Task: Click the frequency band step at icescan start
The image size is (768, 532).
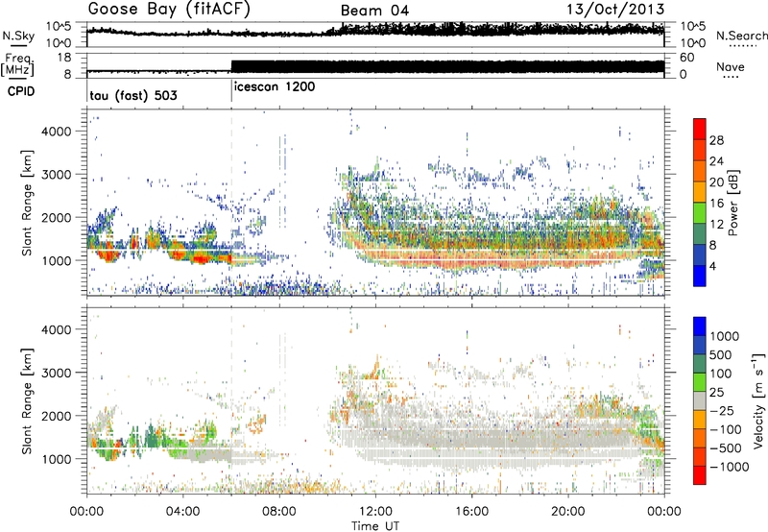Action: [x=231, y=65]
